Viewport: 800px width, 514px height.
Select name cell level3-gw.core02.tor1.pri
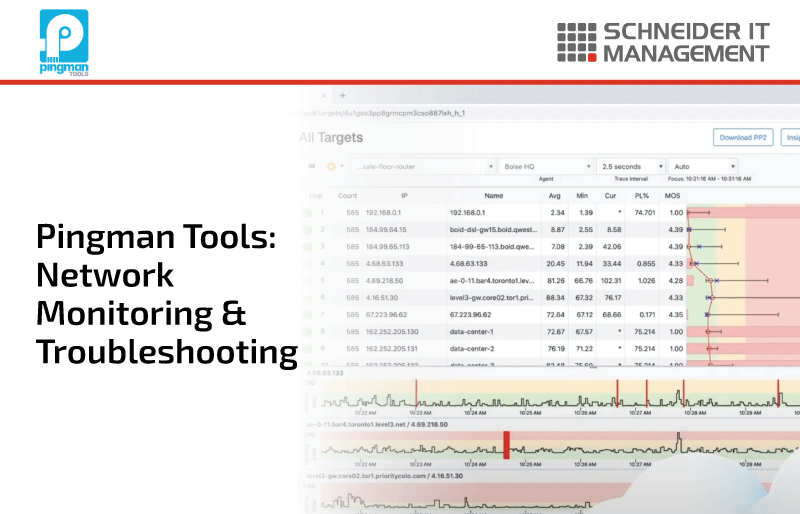[492, 298]
